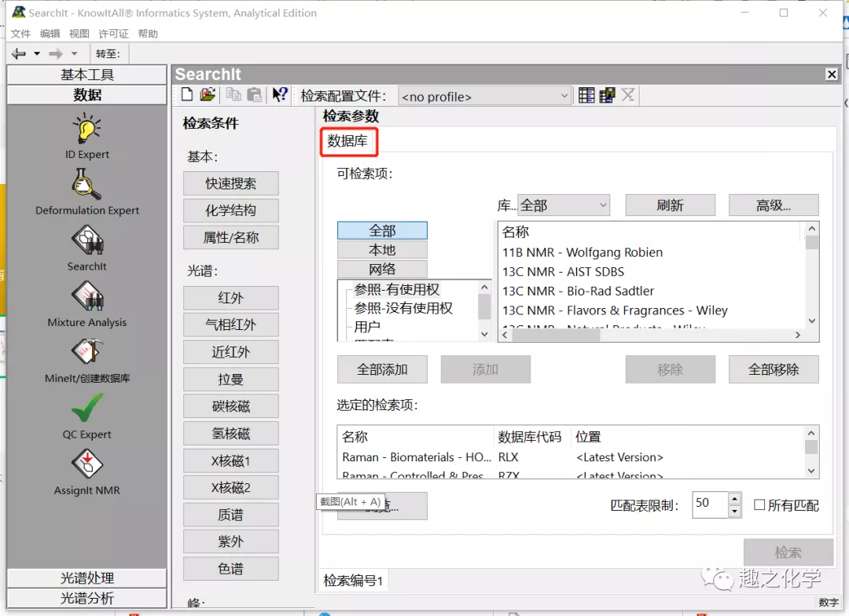Open the 文件 menu
The image size is (849, 616).
(x=20, y=34)
